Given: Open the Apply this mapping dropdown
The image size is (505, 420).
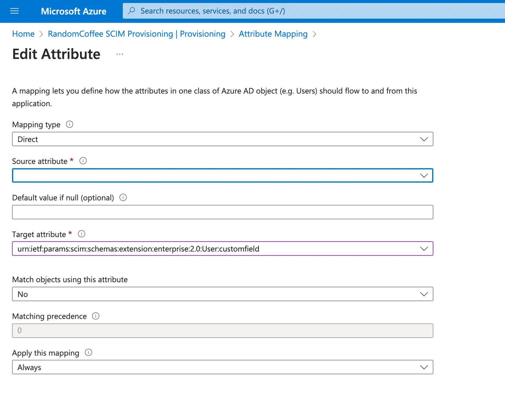Looking at the screenshot, I should (x=223, y=367).
